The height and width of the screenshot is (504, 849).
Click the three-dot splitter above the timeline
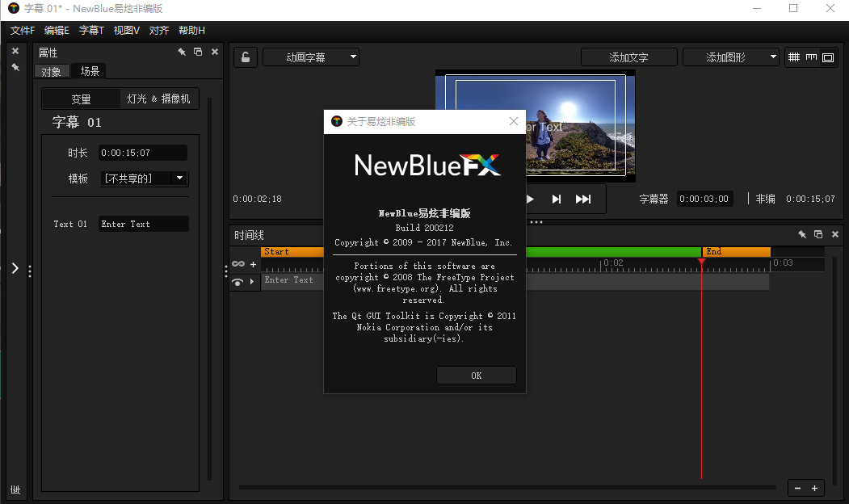(536, 222)
